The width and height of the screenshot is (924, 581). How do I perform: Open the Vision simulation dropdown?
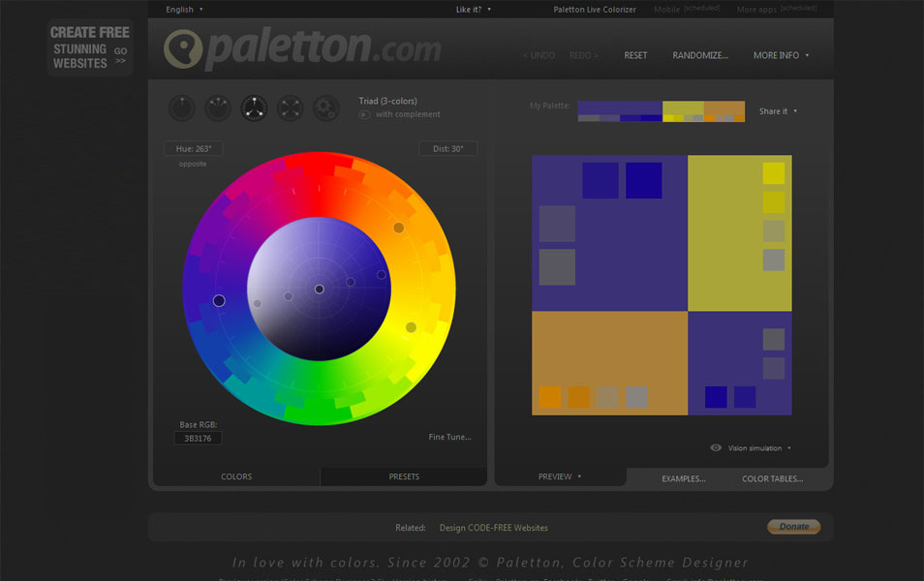[759, 448]
